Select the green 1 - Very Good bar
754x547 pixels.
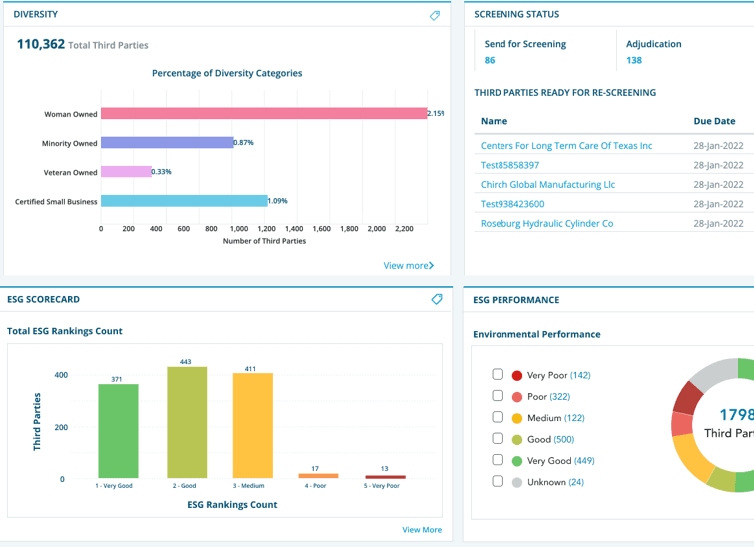[x=118, y=430]
